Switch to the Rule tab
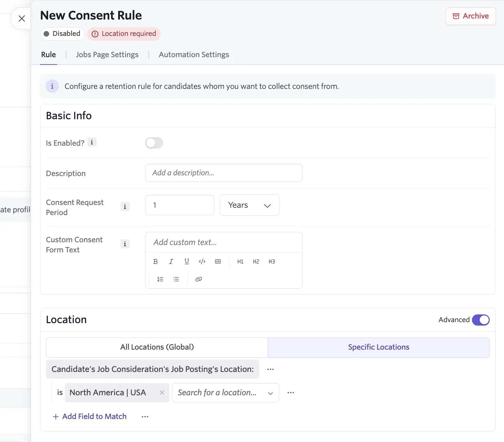Viewport: 504px width, 442px height. coord(48,55)
